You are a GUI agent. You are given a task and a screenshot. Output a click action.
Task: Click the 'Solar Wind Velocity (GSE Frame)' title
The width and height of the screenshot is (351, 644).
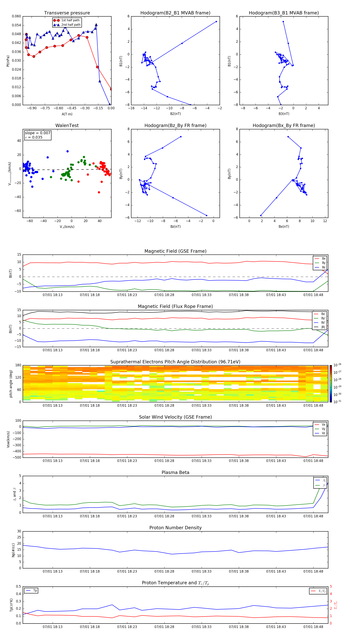[175, 417]
